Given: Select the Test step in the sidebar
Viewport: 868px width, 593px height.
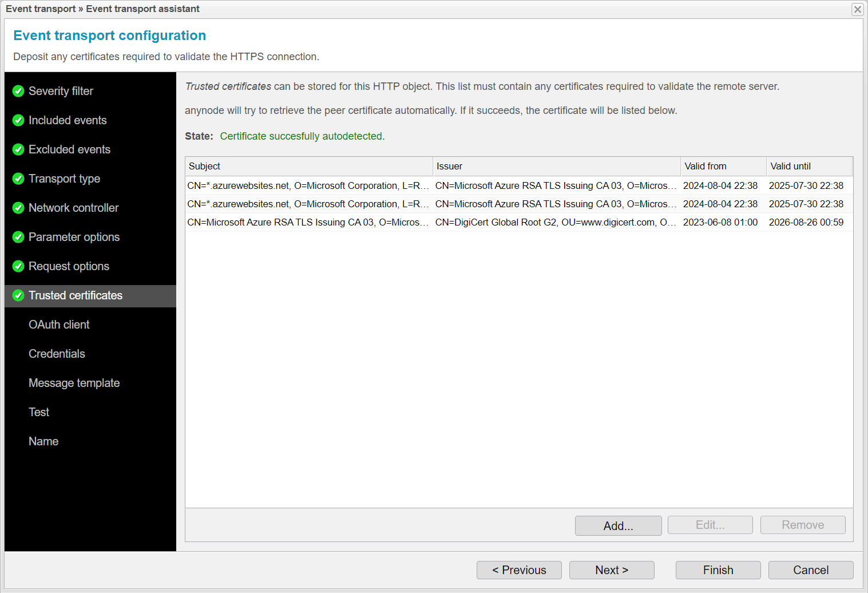Looking at the screenshot, I should 38,412.
